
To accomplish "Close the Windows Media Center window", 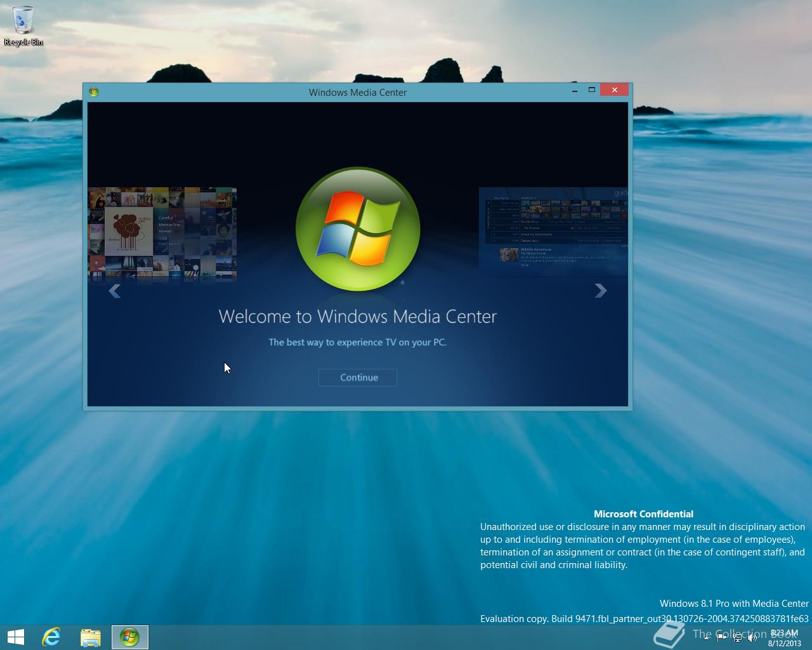I will [614, 90].
